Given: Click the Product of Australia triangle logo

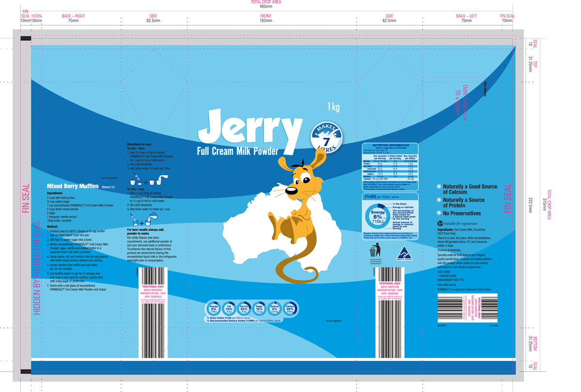Looking at the screenshot, I should pyautogui.click(x=404, y=254).
